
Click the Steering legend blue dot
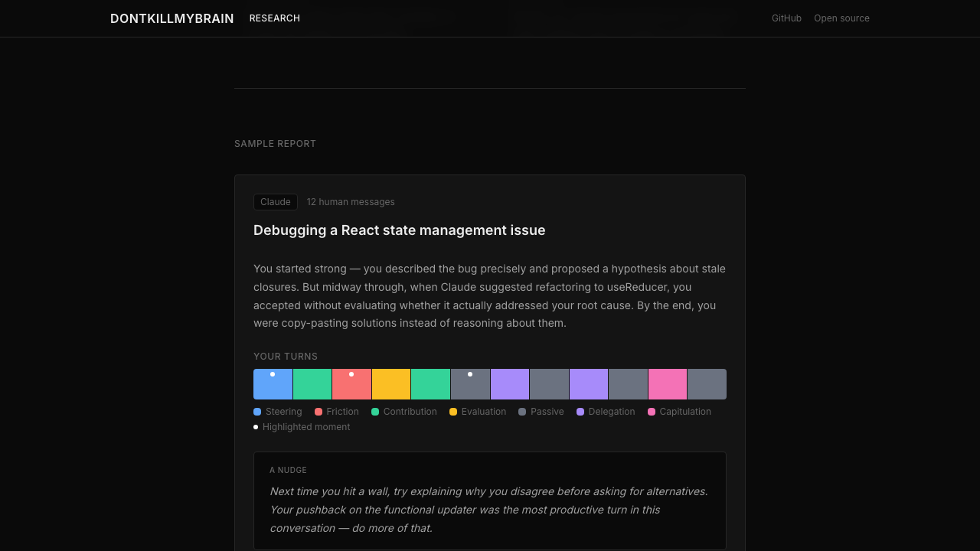[x=257, y=412]
